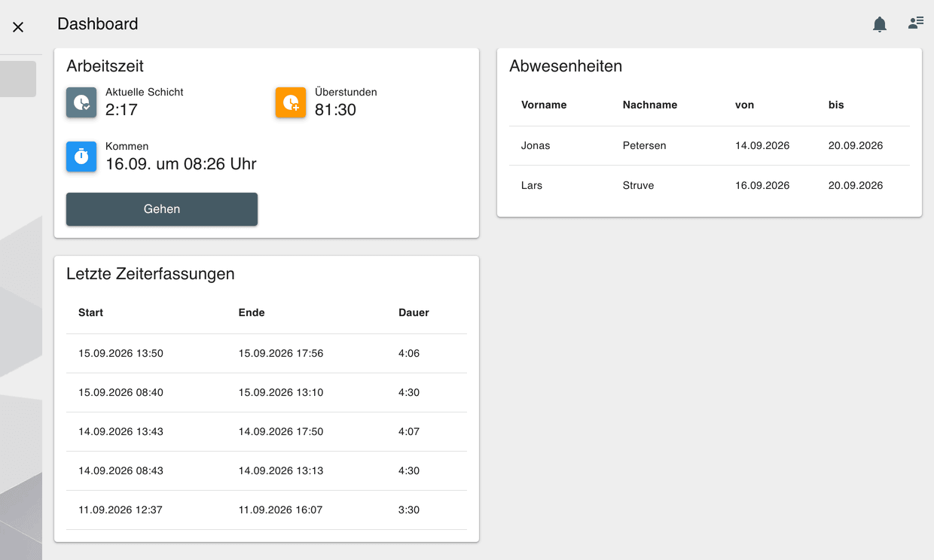Select start time 14.09.2026 13:43
Image resolution: width=934 pixels, height=560 pixels.
[x=121, y=431]
